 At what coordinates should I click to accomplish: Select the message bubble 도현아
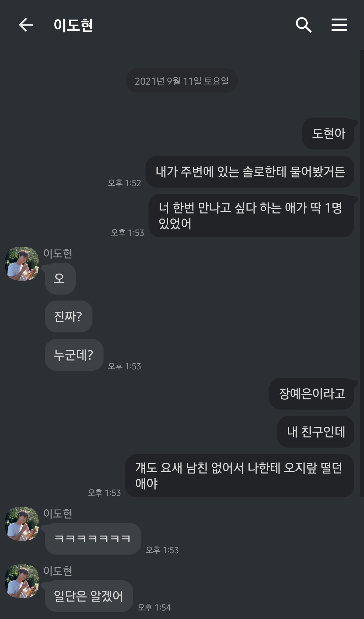tap(328, 134)
